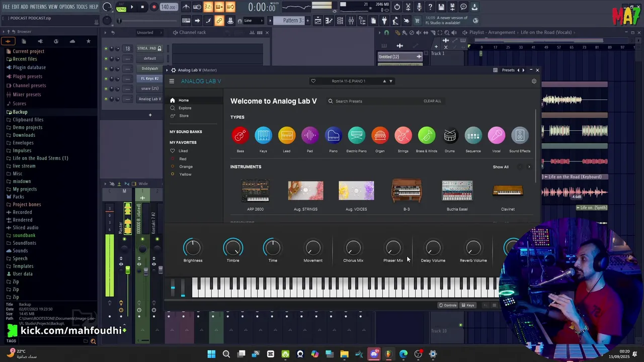Click the microphone recording icon in toolbar

coord(419,7)
